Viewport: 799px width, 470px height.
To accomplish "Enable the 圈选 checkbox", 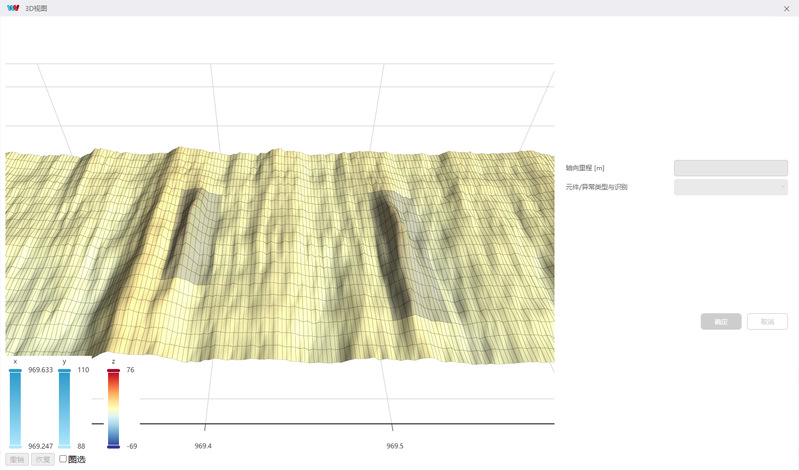I will tap(63, 459).
